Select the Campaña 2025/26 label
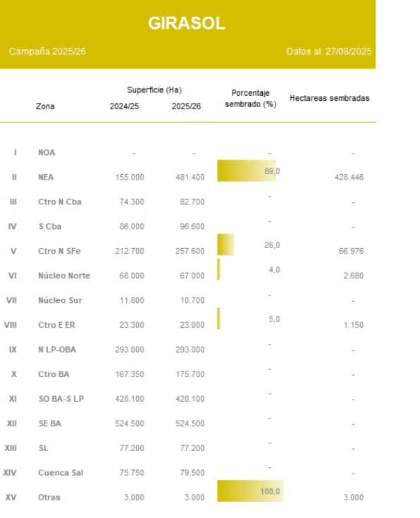Screen dimensions: 420x518 coord(47,51)
